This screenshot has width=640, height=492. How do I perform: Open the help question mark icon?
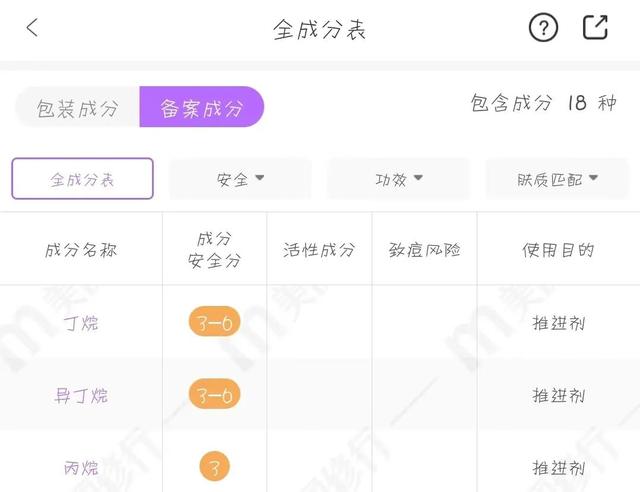(543, 27)
